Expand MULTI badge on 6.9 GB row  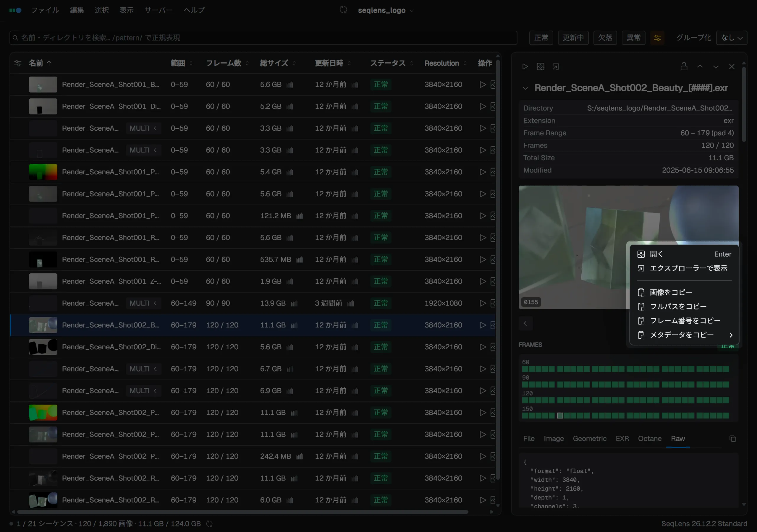pyautogui.click(x=143, y=391)
